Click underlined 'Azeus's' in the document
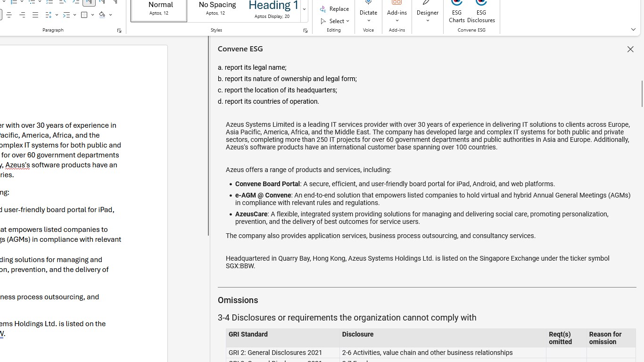The image size is (644, 362). pyautogui.click(x=17, y=165)
